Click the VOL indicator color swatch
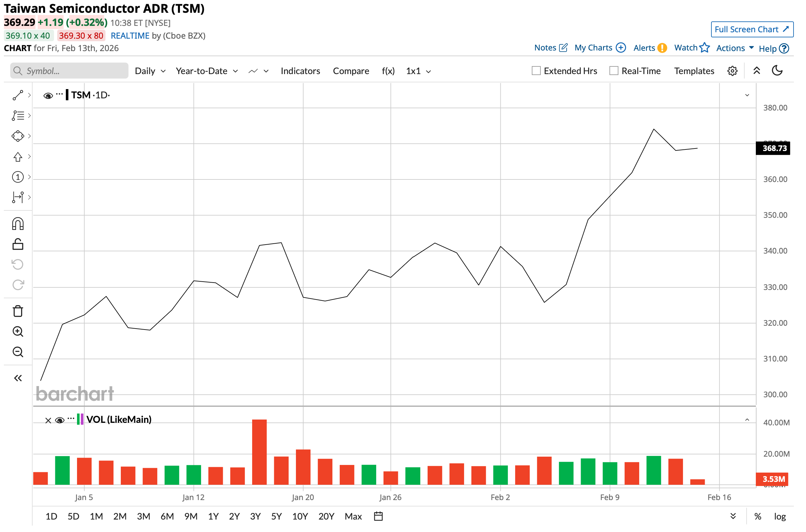 click(x=80, y=419)
